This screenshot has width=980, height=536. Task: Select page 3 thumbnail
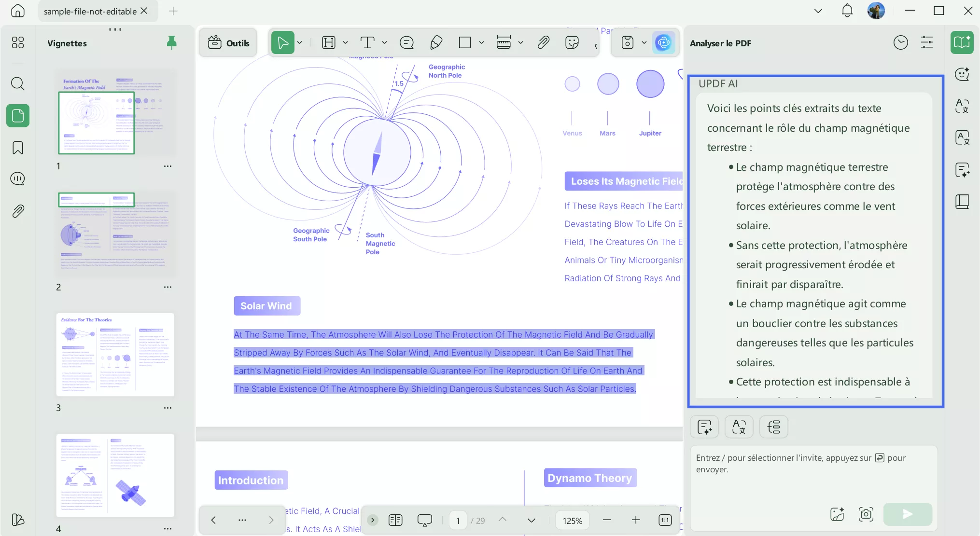point(115,355)
